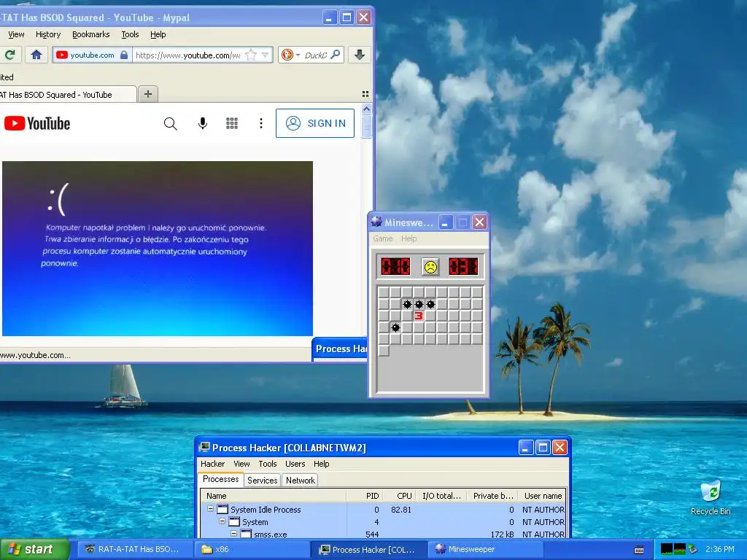Open the downloads arrow button in Mypal
Image resolution: width=747 pixels, height=560 pixels.
(x=360, y=55)
